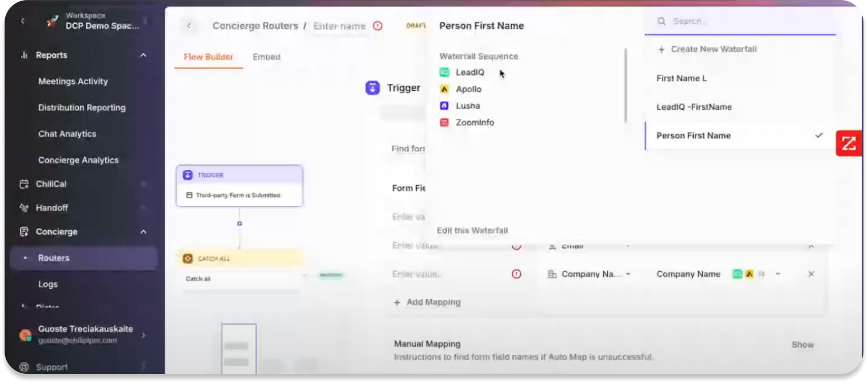Click the user avatar for Guoste Treciakauskaite

(x=25, y=335)
